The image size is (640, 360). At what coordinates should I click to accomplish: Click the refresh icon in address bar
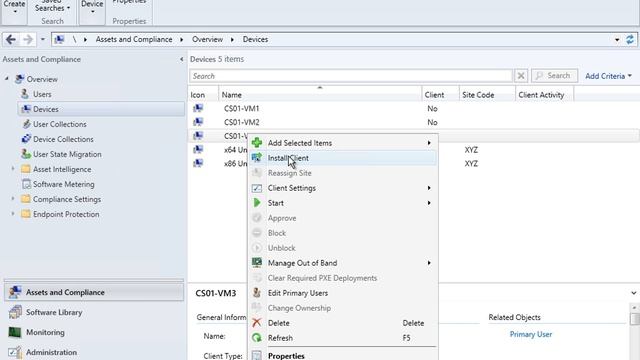click(x=630, y=40)
